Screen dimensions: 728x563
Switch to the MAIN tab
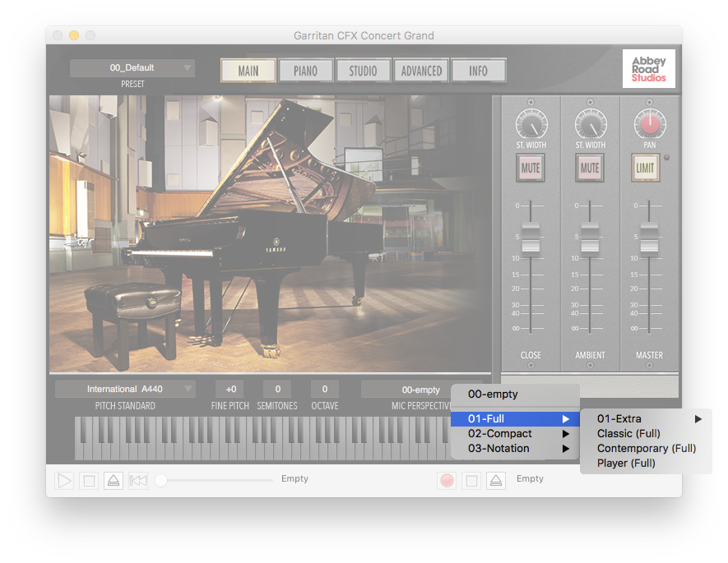[248, 71]
